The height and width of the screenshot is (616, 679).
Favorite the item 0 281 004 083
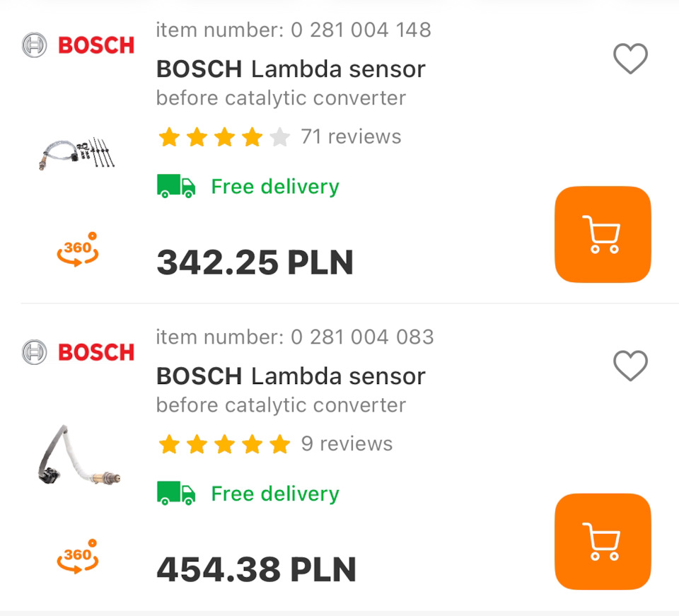pyautogui.click(x=629, y=366)
